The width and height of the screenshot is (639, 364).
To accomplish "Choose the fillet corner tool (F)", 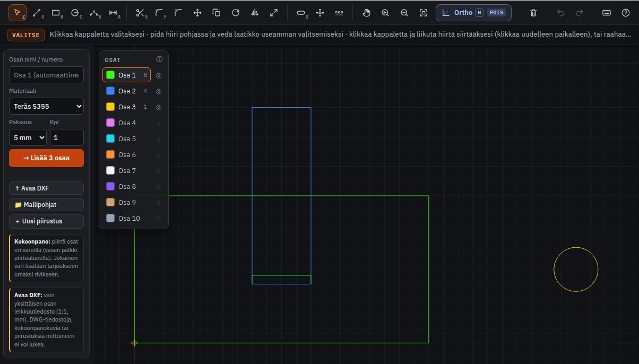I will 160,12.
